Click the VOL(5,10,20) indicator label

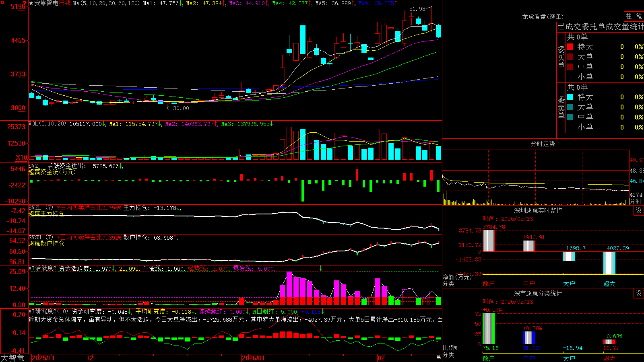(x=47, y=124)
